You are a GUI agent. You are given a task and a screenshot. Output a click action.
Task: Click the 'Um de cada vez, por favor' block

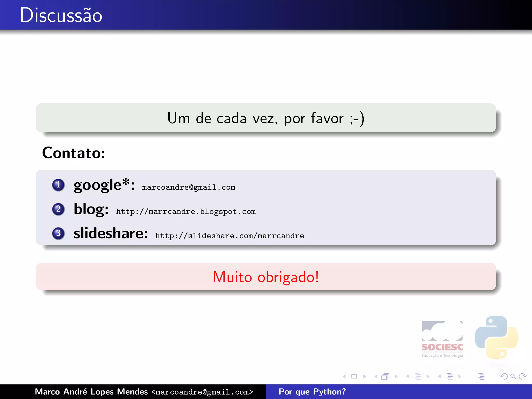(x=266, y=118)
